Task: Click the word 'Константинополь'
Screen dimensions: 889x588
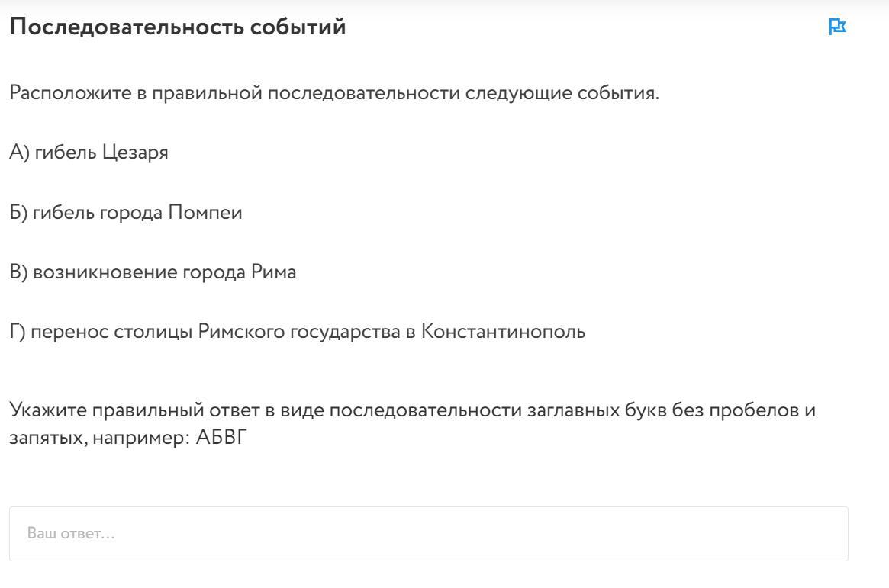Action: pos(503,332)
